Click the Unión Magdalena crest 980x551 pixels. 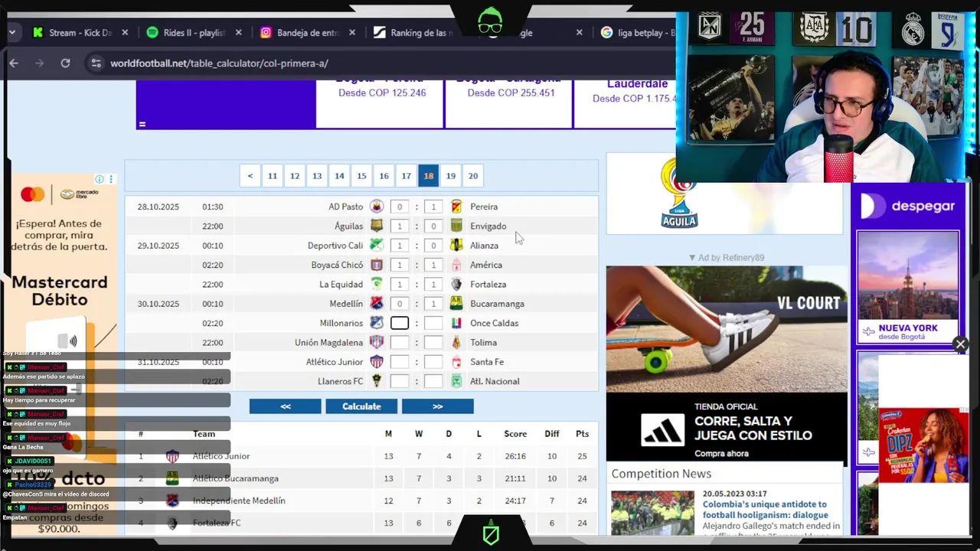[376, 342]
